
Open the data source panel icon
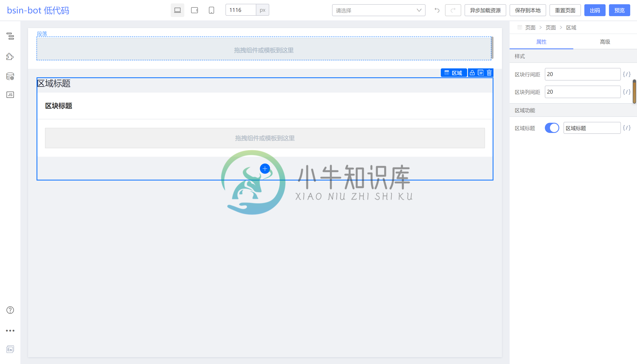click(x=10, y=76)
